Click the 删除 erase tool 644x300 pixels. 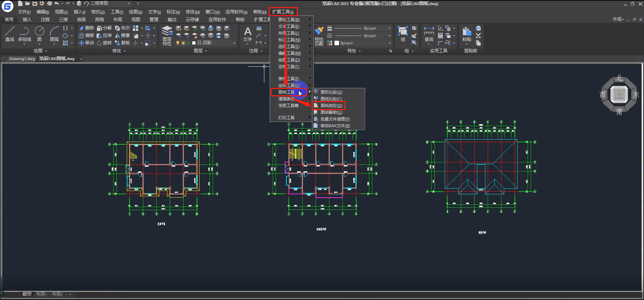tap(87, 28)
